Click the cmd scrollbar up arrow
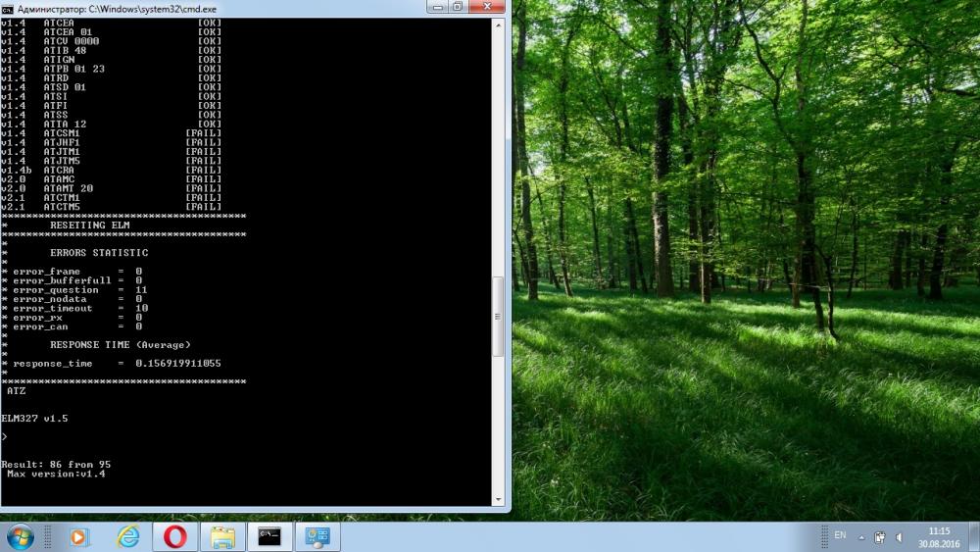Screen dimensions: 980x552 click(498, 25)
